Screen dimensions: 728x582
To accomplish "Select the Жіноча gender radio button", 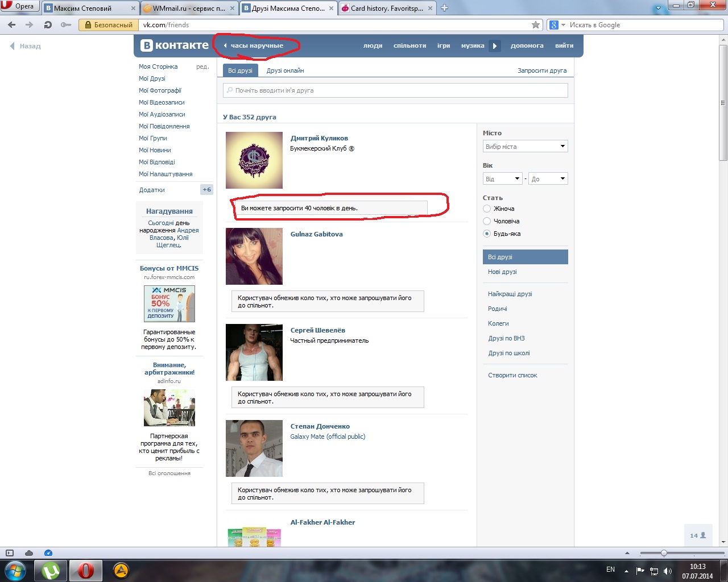I will pos(487,209).
